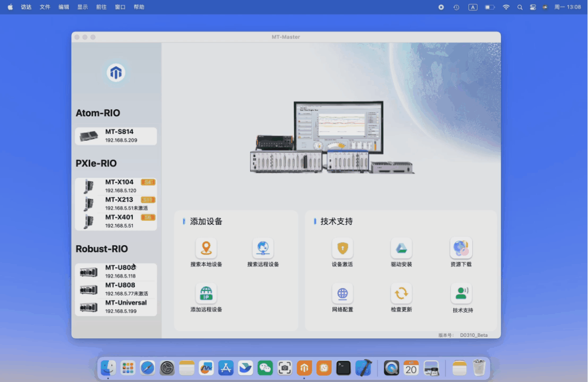
Task: Open Finder from the Dock
Action: [108, 368]
